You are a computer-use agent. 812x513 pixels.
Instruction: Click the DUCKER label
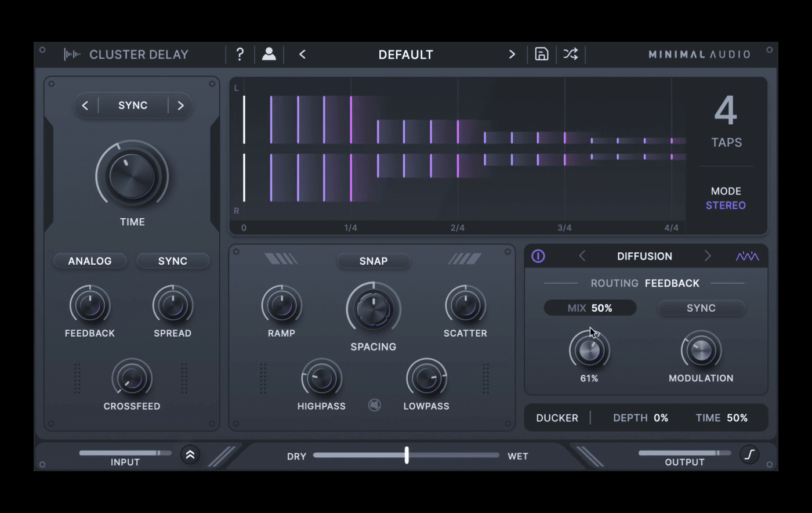[x=557, y=418]
